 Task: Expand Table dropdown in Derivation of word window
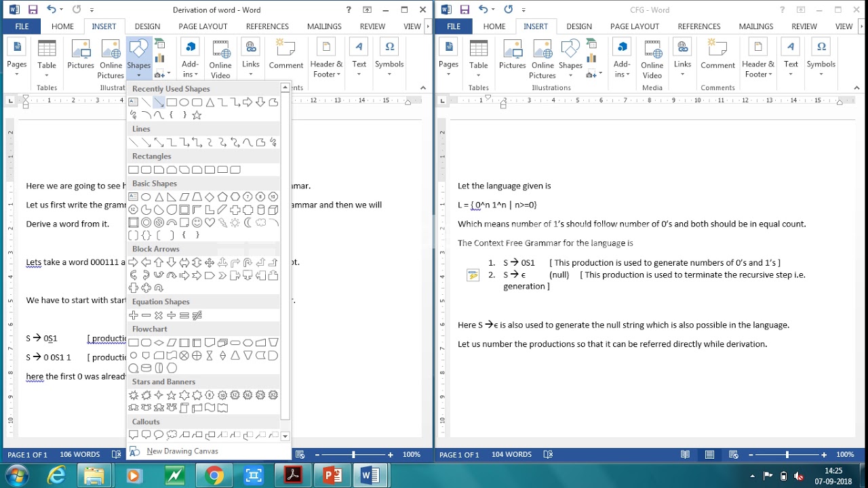tap(47, 60)
